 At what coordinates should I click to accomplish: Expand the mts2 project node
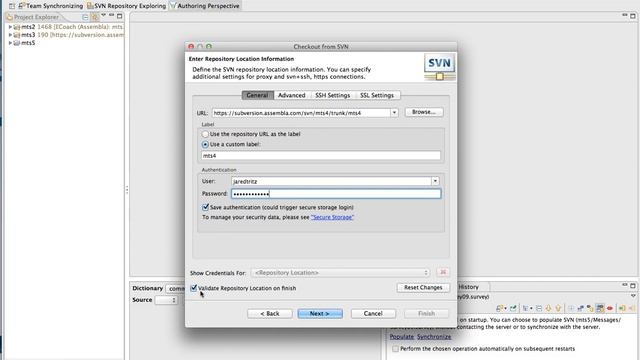click(x=10, y=27)
